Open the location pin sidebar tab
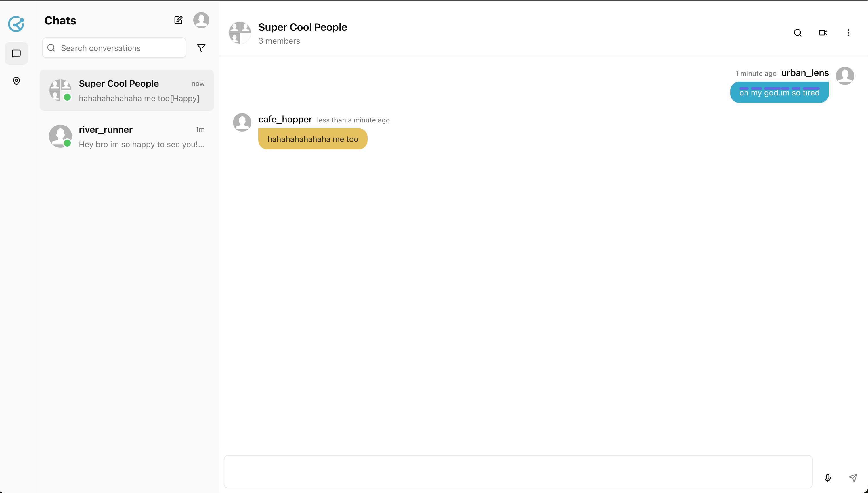 pos(16,81)
